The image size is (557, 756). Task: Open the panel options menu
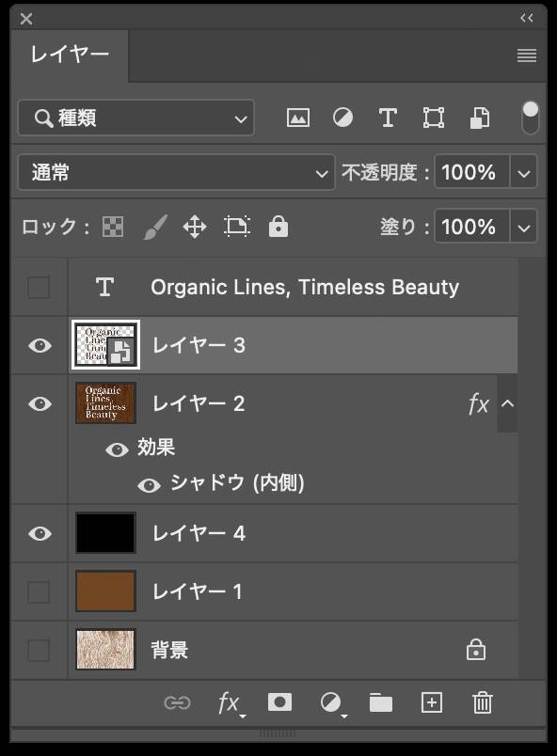pyautogui.click(x=524, y=55)
